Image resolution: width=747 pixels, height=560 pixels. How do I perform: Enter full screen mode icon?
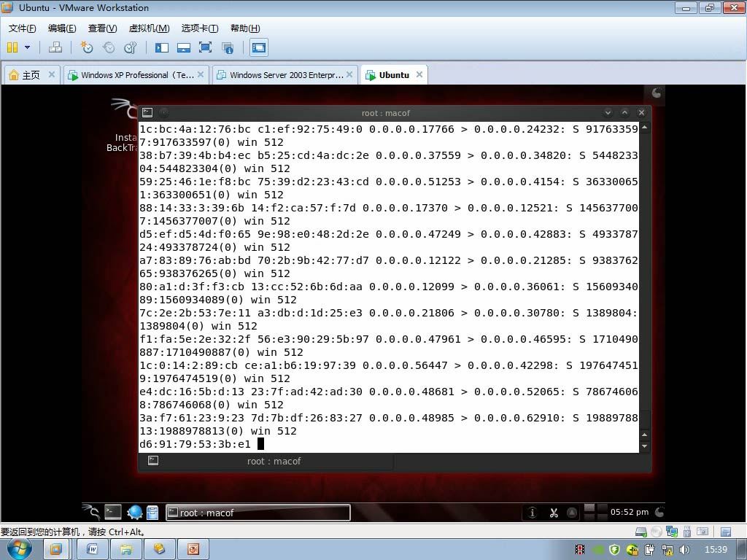pos(205,47)
